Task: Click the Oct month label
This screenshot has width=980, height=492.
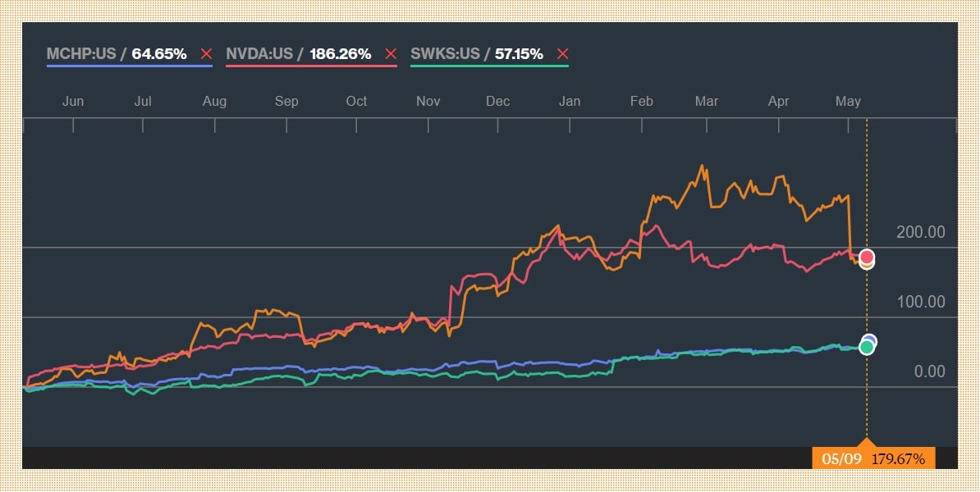Action: [356, 101]
